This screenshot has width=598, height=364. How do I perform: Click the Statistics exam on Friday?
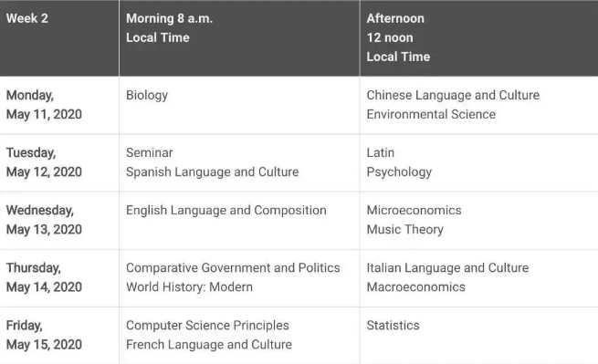(393, 326)
